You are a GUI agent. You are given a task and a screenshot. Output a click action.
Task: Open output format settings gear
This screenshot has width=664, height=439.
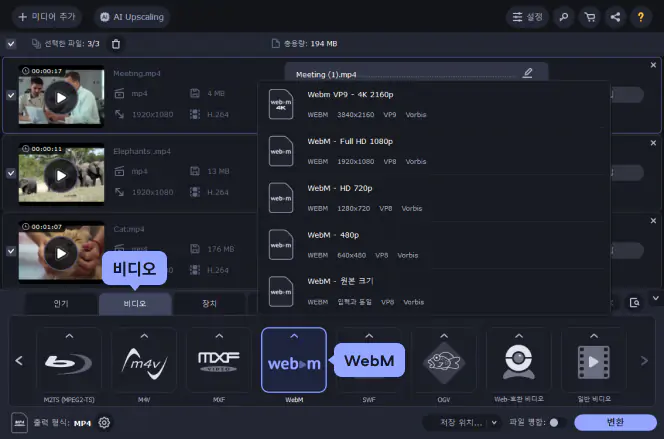click(x=104, y=422)
